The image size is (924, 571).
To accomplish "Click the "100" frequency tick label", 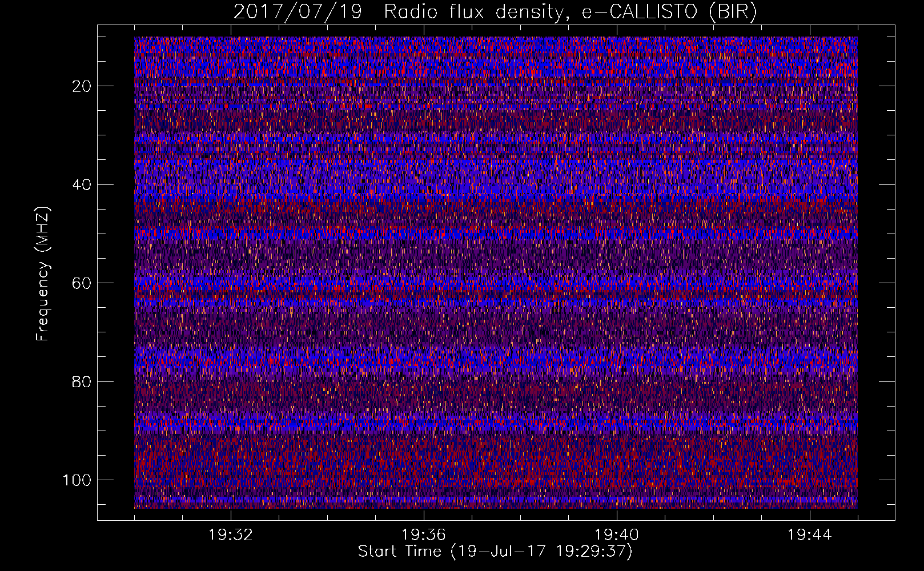I will tap(77, 480).
